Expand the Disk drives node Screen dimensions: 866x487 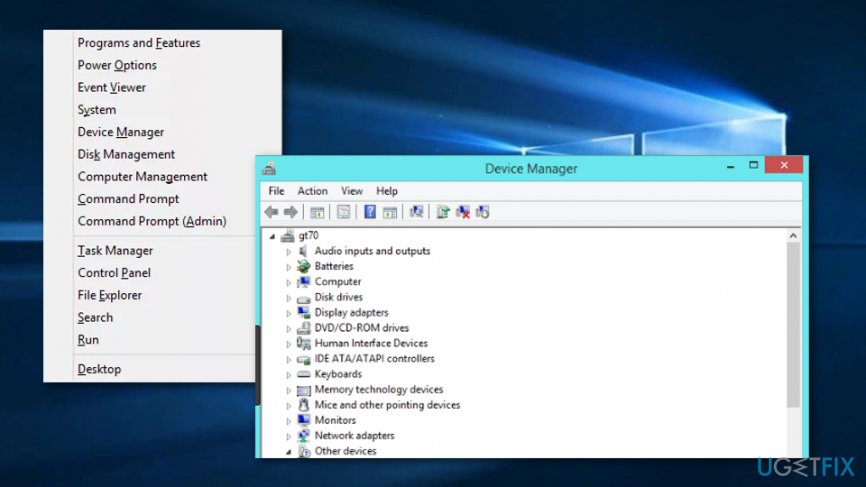pyautogui.click(x=288, y=298)
